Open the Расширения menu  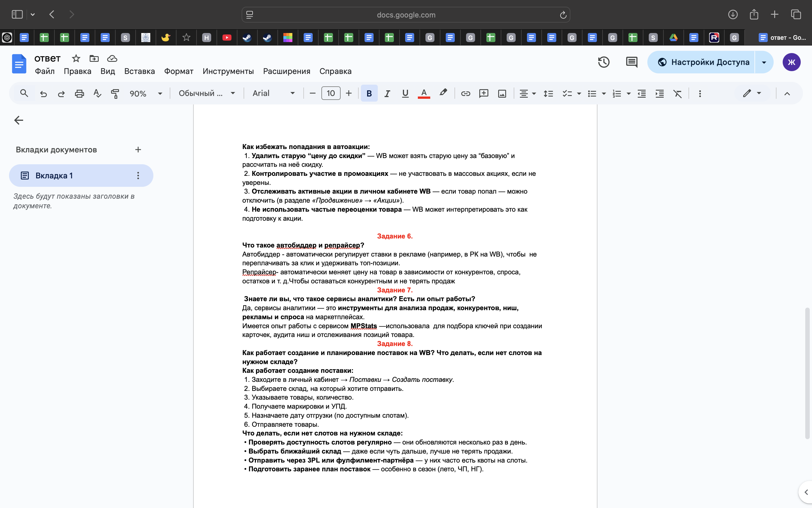[286, 71]
